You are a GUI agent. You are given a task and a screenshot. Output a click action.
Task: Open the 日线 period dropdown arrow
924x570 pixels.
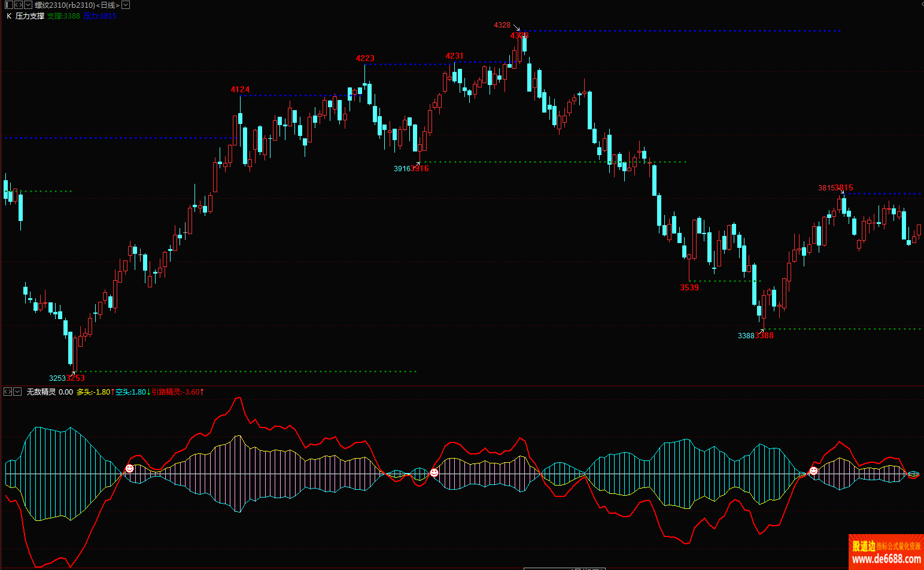click(x=126, y=5)
